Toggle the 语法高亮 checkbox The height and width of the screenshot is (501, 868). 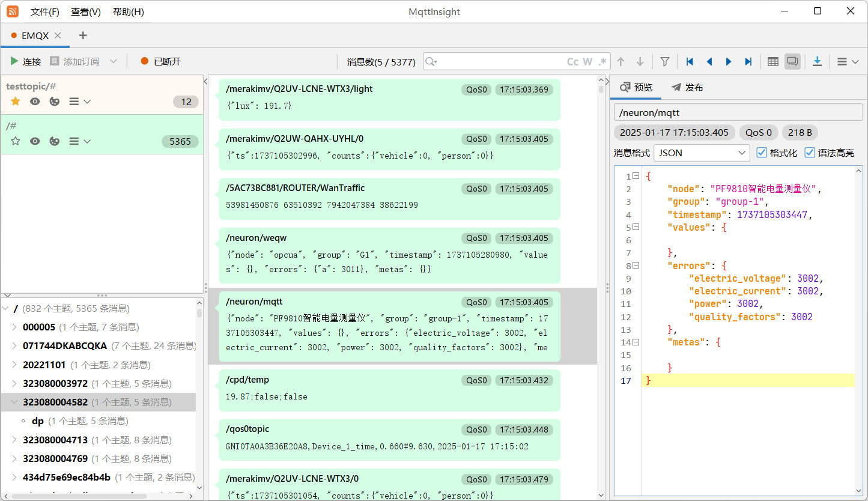tap(810, 153)
